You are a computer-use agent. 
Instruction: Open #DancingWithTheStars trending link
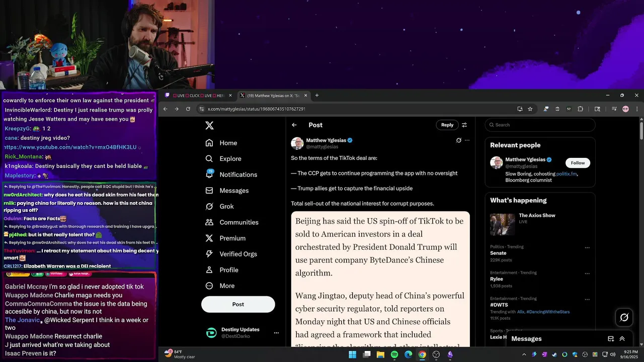(548, 312)
